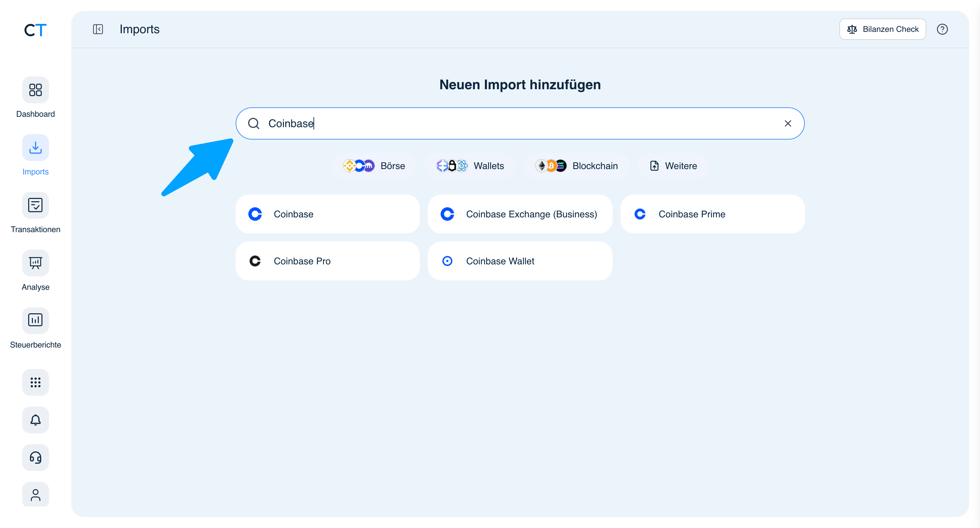Collapse the sidebar panel toggle

point(98,29)
